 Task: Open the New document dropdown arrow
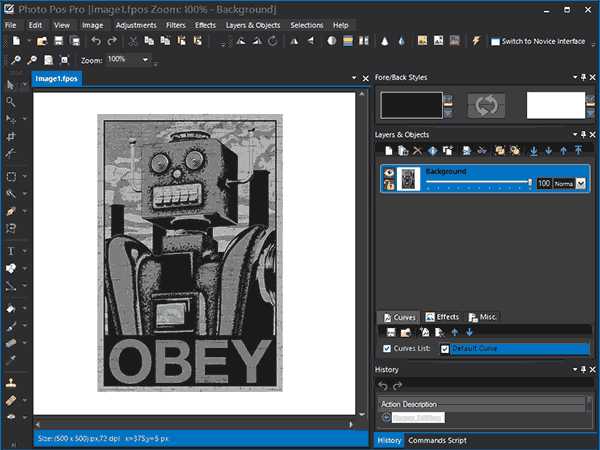point(29,41)
